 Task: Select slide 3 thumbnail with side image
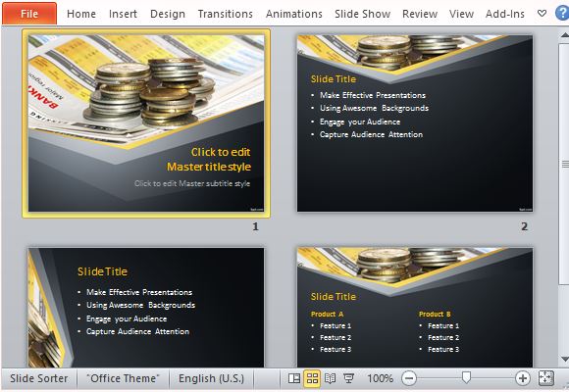coord(146,308)
